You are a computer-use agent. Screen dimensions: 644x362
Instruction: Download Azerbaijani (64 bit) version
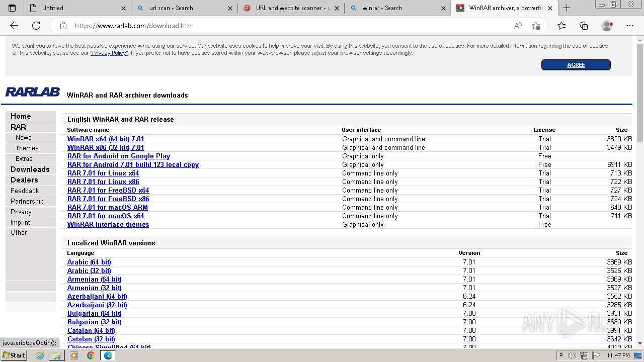tap(97, 297)
